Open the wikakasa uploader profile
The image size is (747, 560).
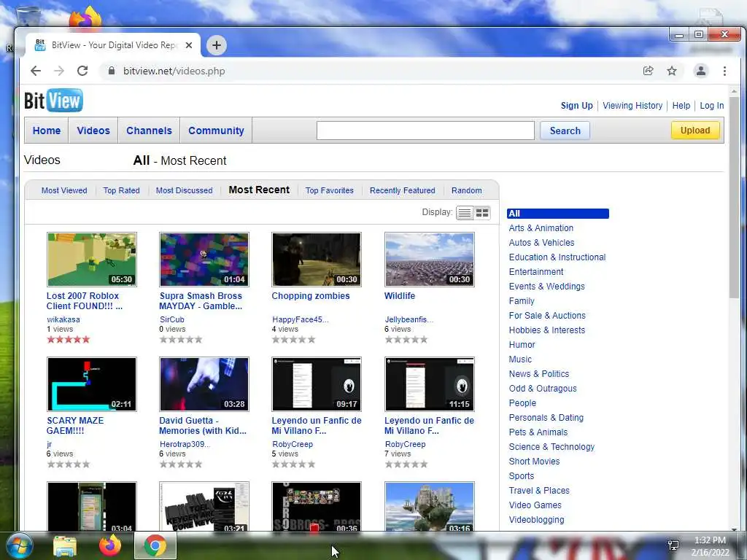63,319
